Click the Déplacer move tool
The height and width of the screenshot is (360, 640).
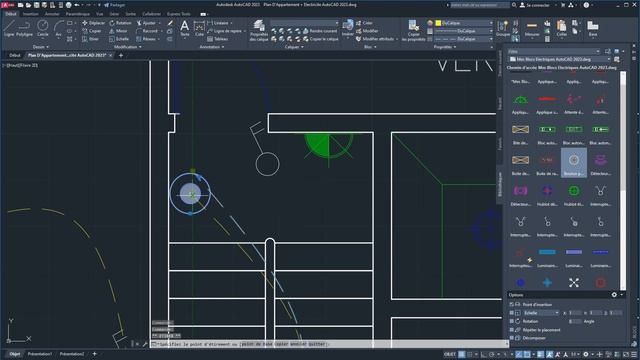pyautogui.click(x=93, y=23)
